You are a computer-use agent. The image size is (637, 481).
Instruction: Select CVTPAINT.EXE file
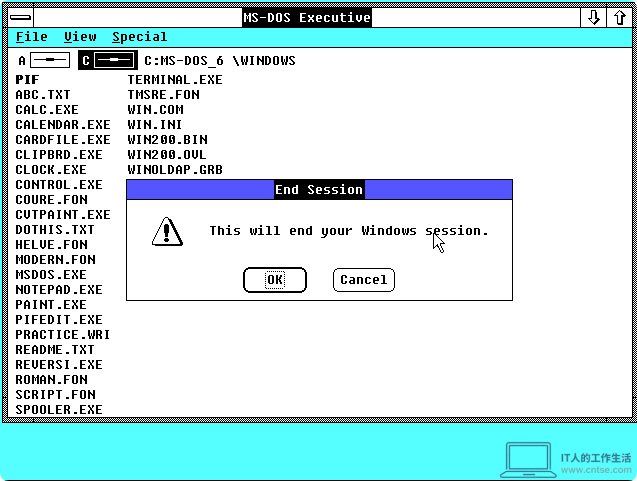point(63,215)
